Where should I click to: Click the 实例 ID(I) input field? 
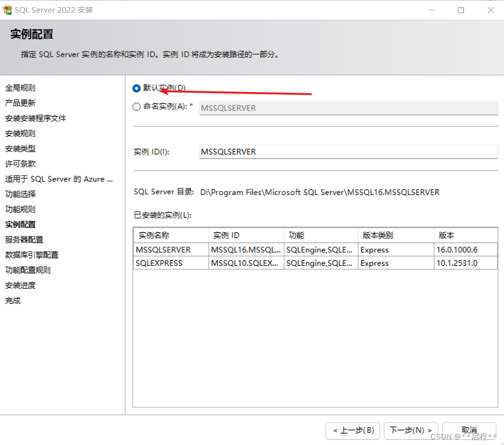click(348, 152)
